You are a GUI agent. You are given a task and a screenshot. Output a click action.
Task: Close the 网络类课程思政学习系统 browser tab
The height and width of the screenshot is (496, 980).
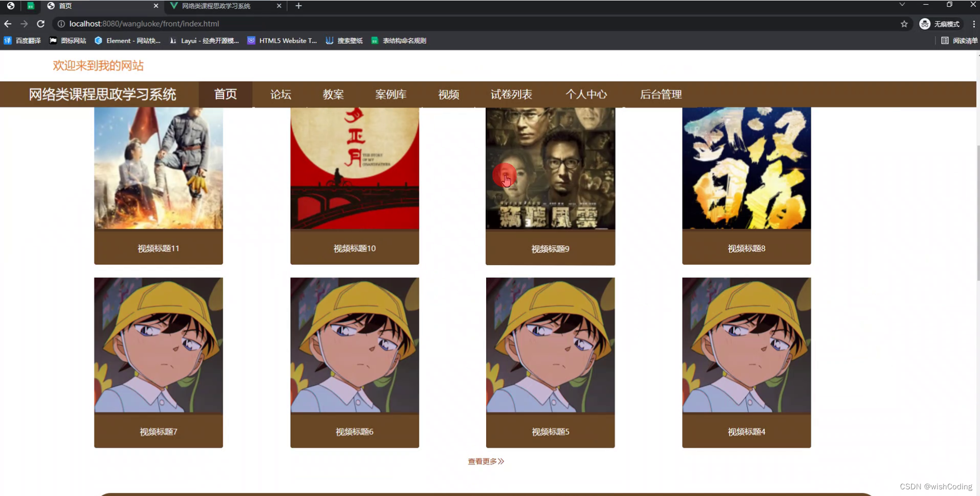click(x=279, y=6)
